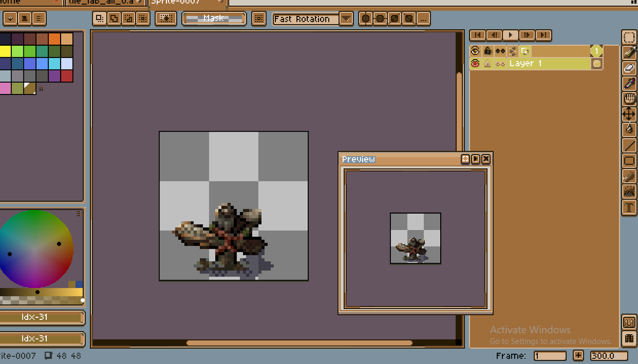Select the Paint Bucket tool

629,130
